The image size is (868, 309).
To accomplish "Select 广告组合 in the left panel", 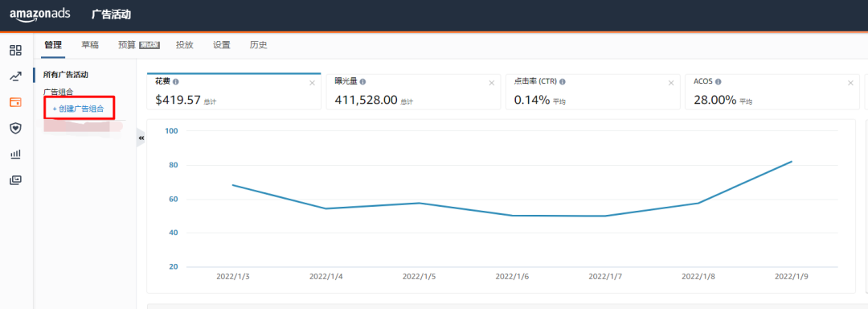I will pos(58,92).
